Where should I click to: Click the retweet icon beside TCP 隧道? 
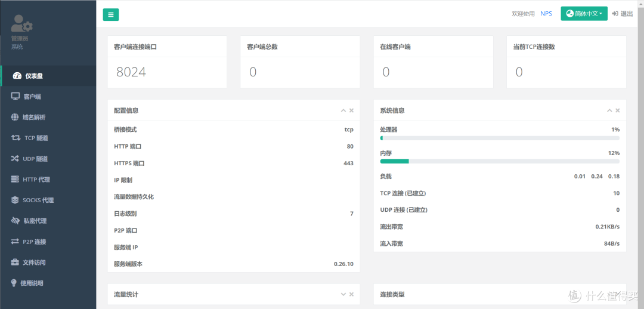coord(16,138)
